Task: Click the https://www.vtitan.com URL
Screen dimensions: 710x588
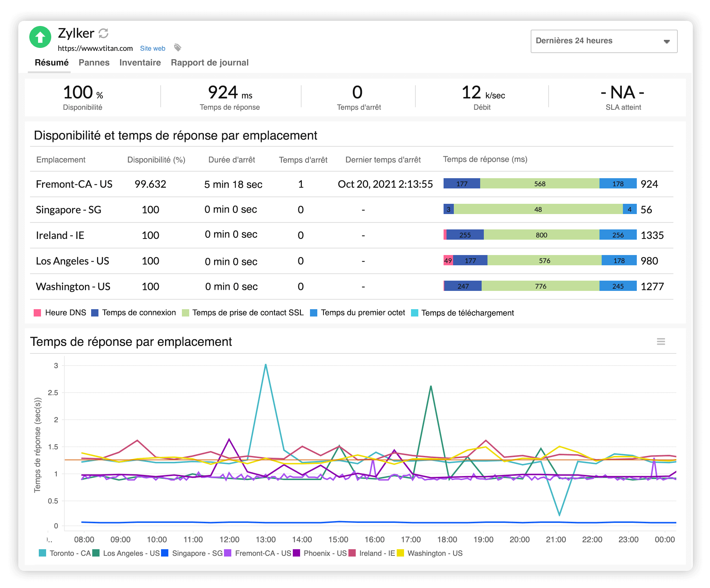Action: pyautogui.click(x=95, y=48)
